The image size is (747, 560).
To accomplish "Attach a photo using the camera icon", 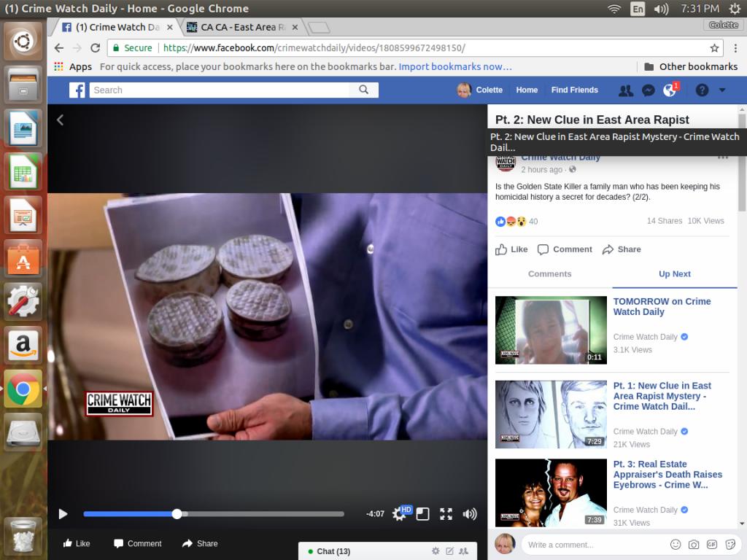I will point(694,545).
